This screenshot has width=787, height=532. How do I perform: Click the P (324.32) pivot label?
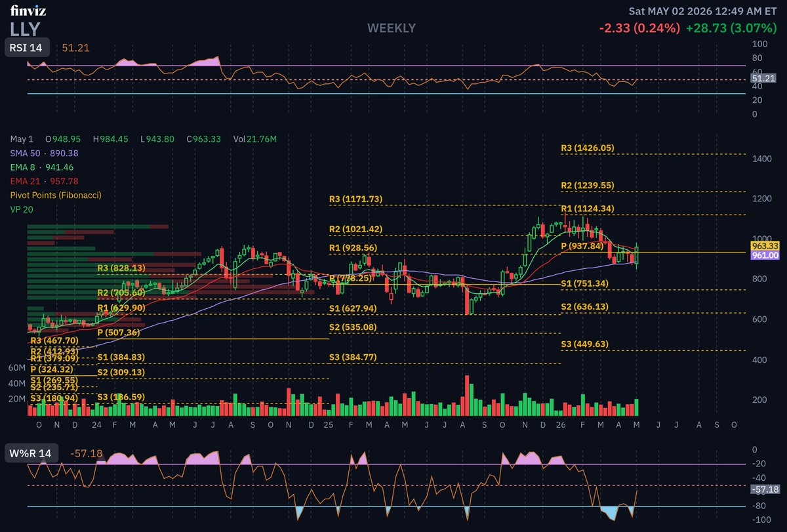coord(52,369)
